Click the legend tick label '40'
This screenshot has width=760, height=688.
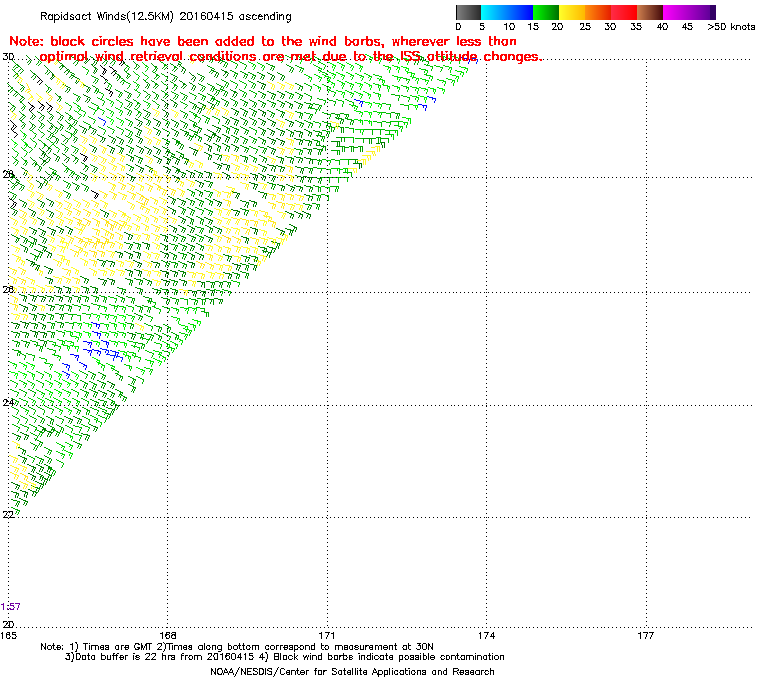[x=662, y=27]
